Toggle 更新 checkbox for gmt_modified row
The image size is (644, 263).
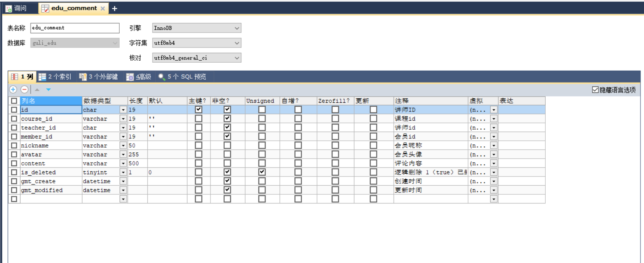point(373,190)
